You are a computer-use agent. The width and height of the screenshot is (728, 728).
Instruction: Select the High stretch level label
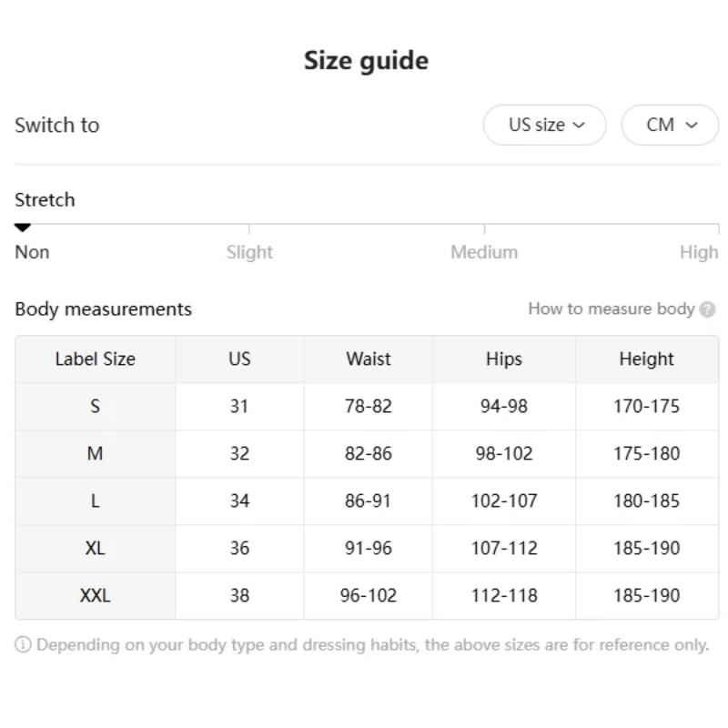point(698,252)
